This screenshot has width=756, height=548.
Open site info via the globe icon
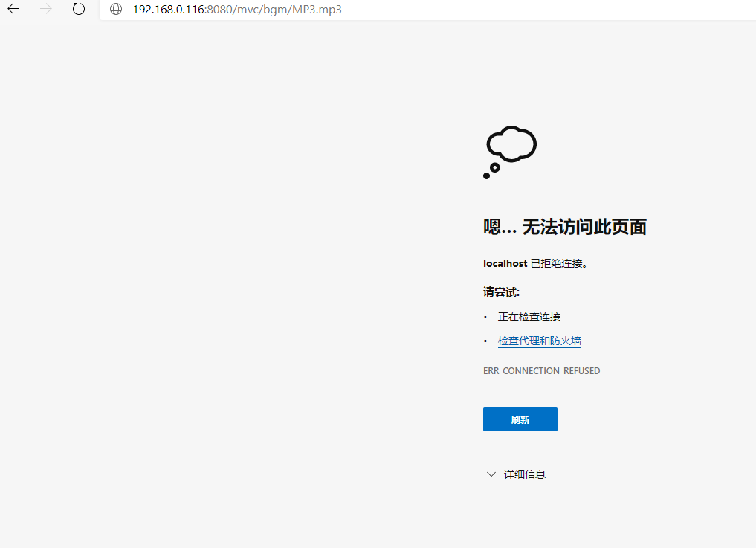116,9
